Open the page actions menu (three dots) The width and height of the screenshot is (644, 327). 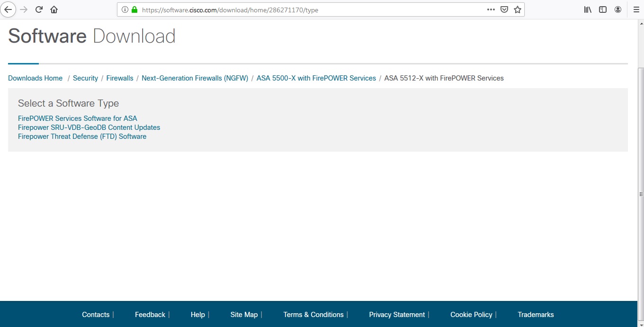click(x=491, y=9)
